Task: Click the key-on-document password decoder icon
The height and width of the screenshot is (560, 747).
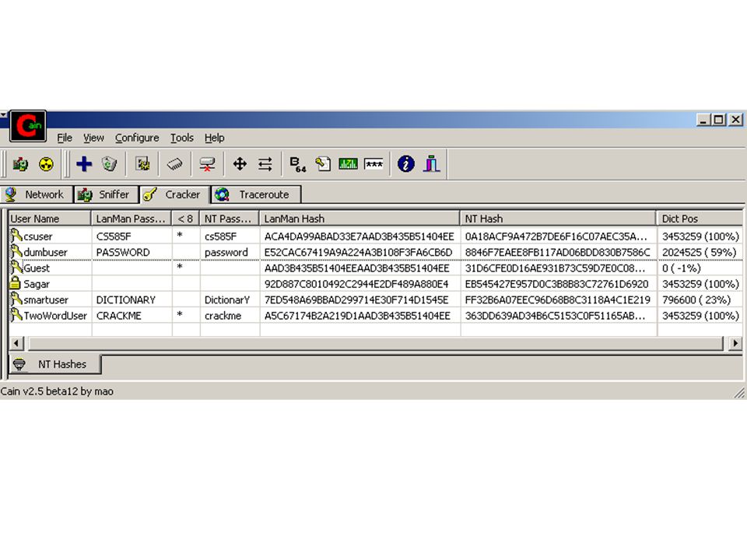Action: [x=323, y=164]
